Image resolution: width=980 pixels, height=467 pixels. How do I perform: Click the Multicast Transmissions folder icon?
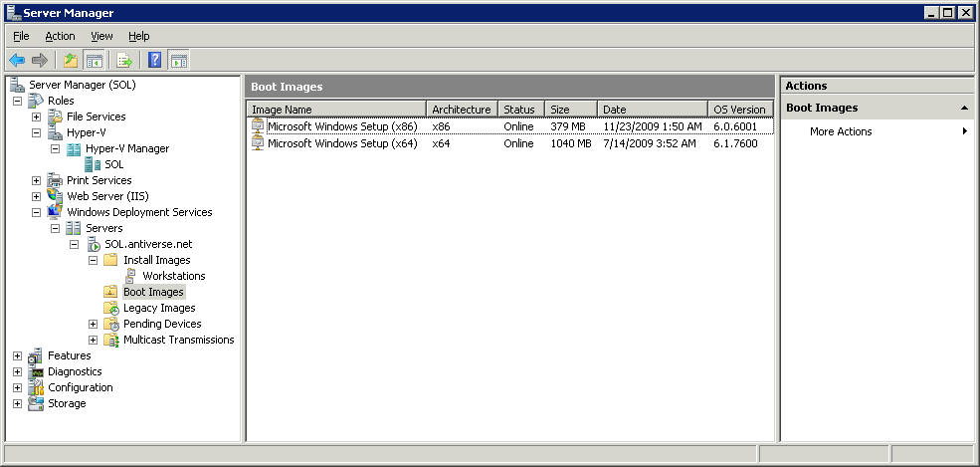click(111, 341)
